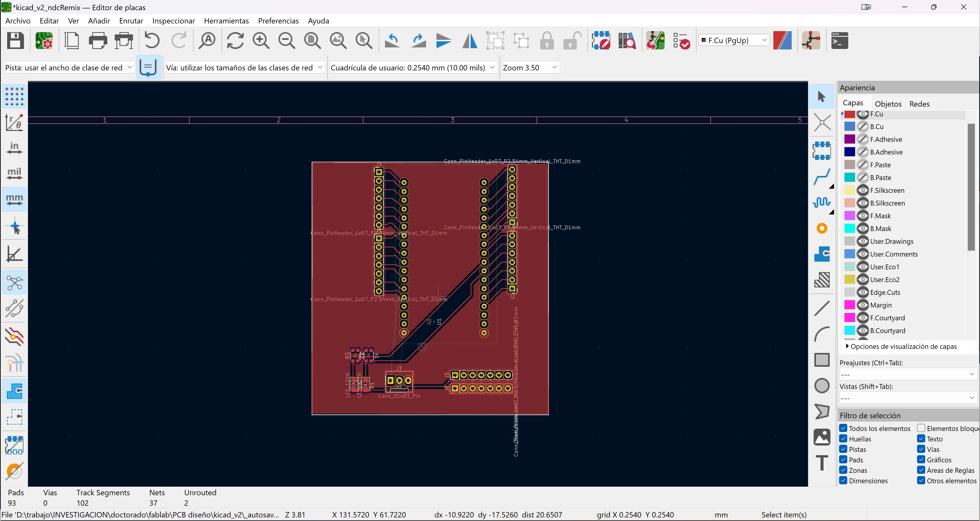Viewport: 980px width, 521px height.
Task: Refresh the board view
Action: (x=235, y=40)
